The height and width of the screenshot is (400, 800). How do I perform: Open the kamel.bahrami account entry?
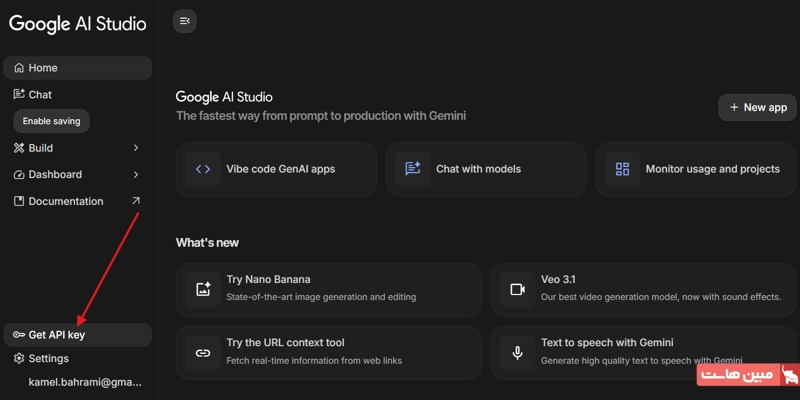tap(85, 382)
